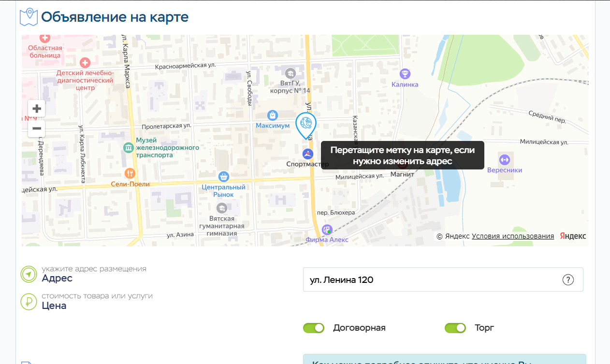Screen dimensions: 610x364
Task: Disable the Договорная price toggle
Action: tap(314, 328)
